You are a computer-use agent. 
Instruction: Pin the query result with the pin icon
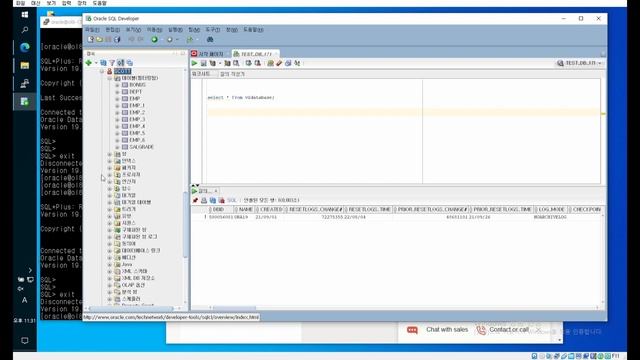(x=195, y=200)
